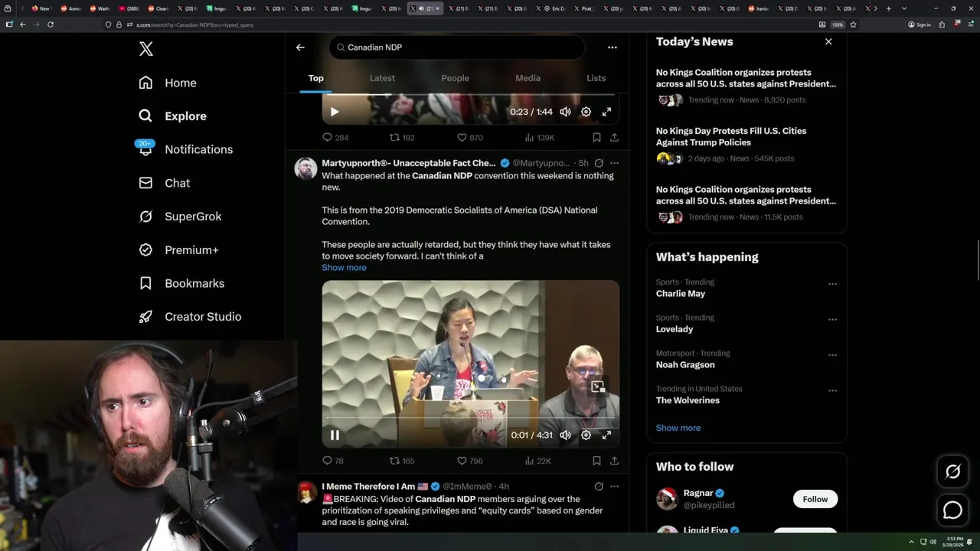Click Grok icon on Martyupnorth post
This screenshot has height=551, width=980.
[599, 163]
